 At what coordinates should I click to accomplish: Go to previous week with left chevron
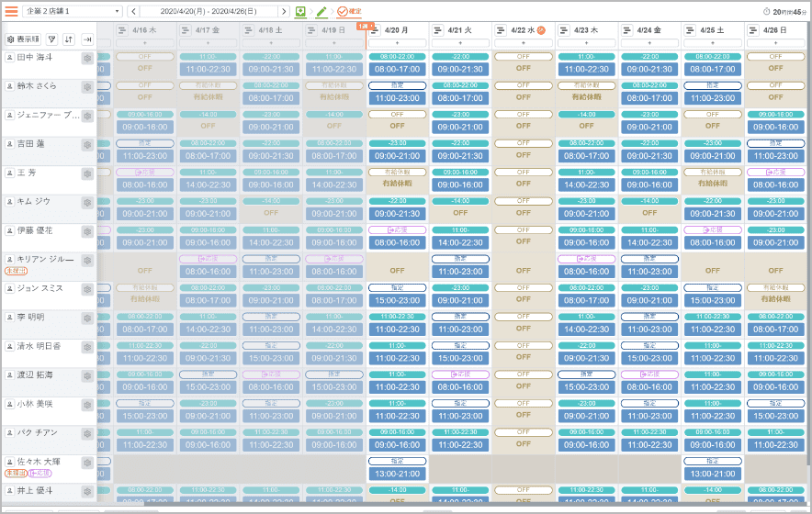coord(134,11)
